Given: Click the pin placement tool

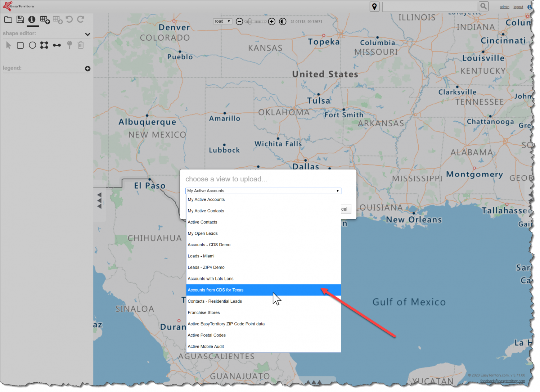Looking at the screenshot, I should [69, 45].
